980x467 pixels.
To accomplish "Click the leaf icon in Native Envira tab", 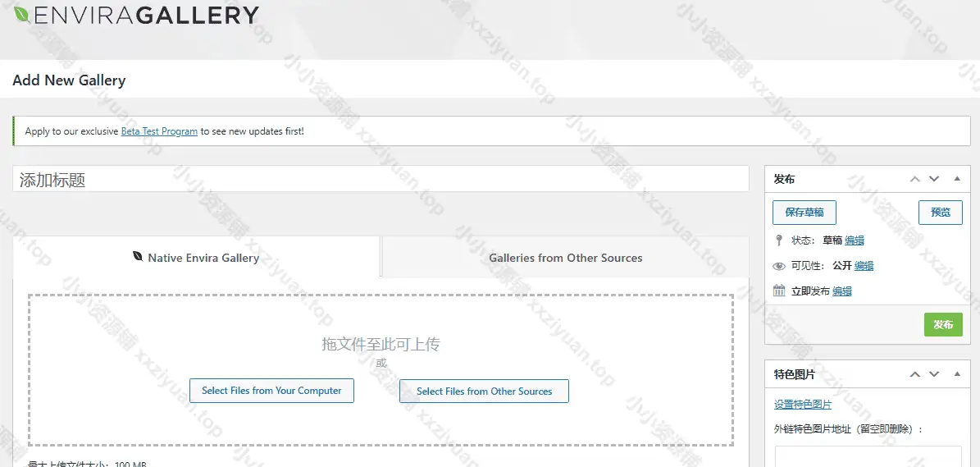I will coord(138,257).
